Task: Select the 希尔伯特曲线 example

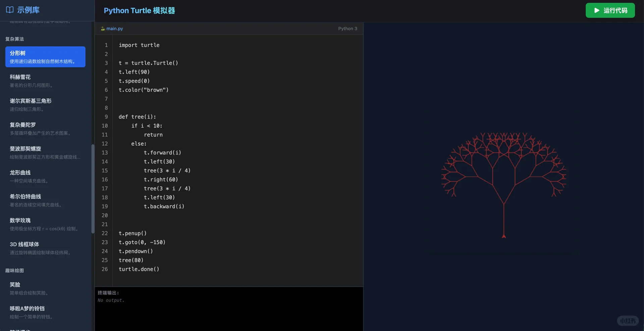Action: click(45, 200)
